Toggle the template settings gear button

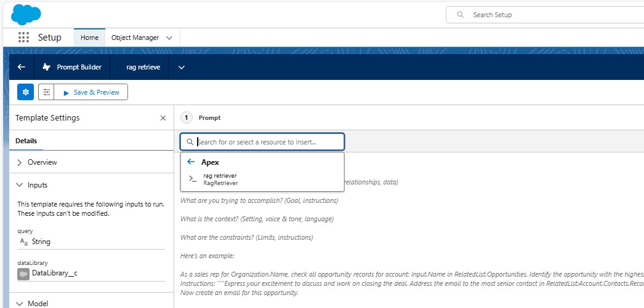tap(25, 92)
